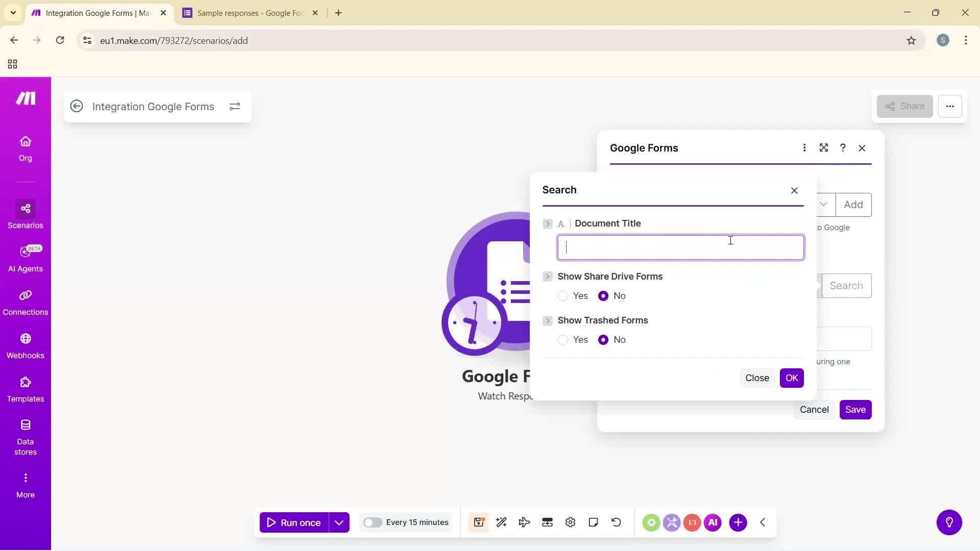Switch to the Sample responses browser tab
980x551 pixels.
pyautogui.click(x=245, y=13)
